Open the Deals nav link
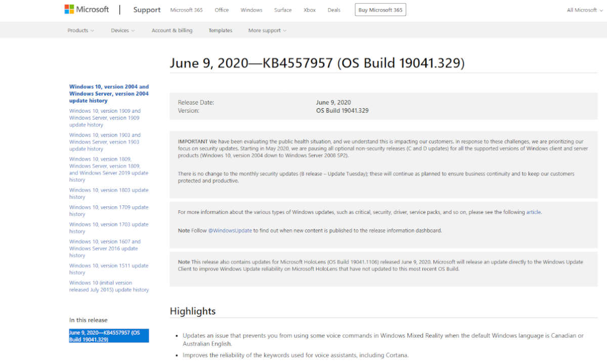 [x=334, y=10]
